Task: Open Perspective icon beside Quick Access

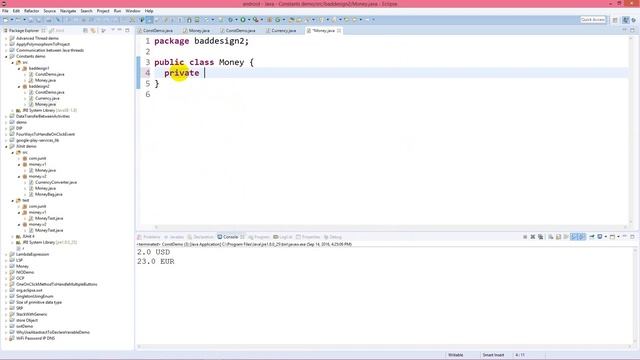Action: point(615,20)
